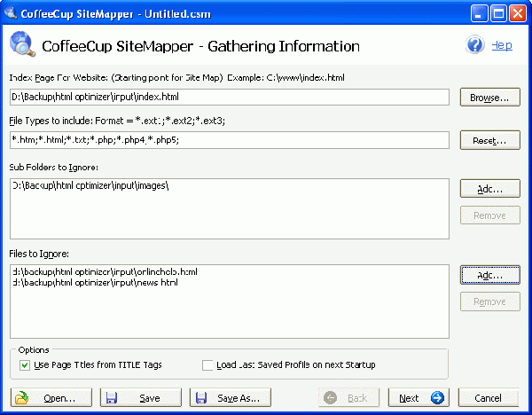
Task: Add a sub folder to ignore
Action: (x=490, y=189)
